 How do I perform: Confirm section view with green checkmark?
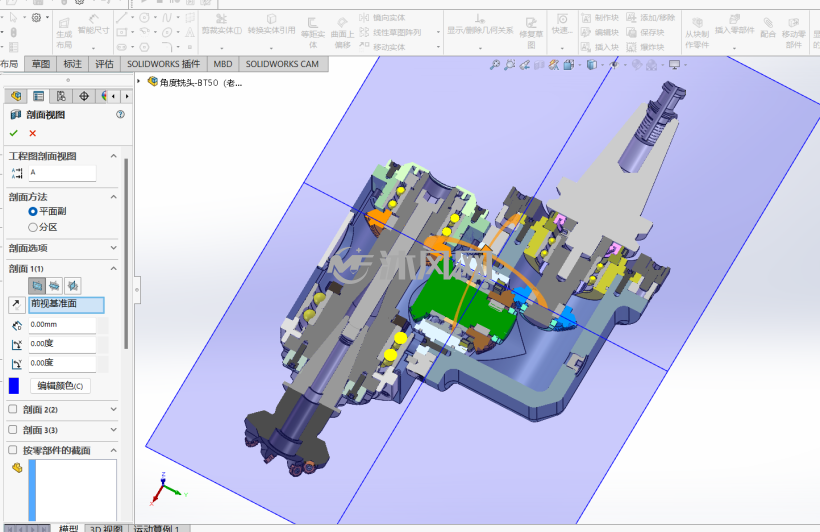click(x=14, y=133)
